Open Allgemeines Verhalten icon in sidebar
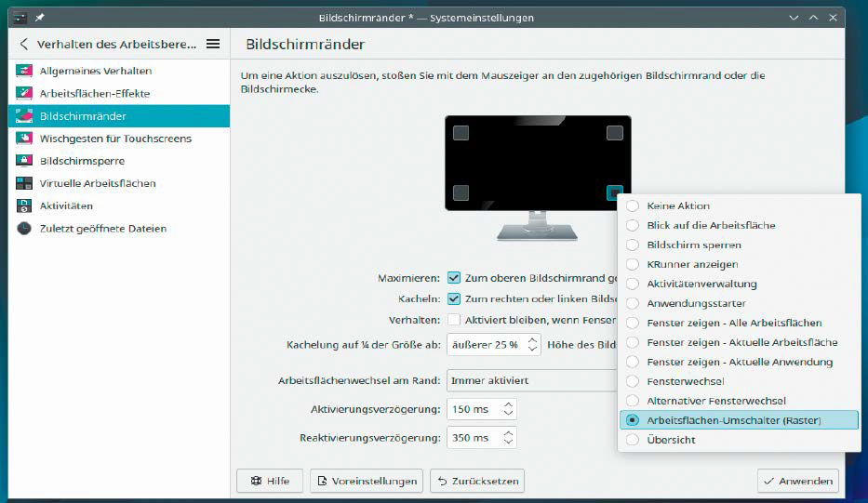 [24, 71]
